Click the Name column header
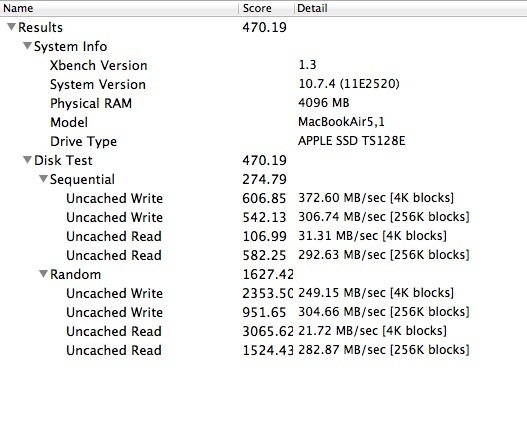 pyautogui.click(x=119, y=8)
